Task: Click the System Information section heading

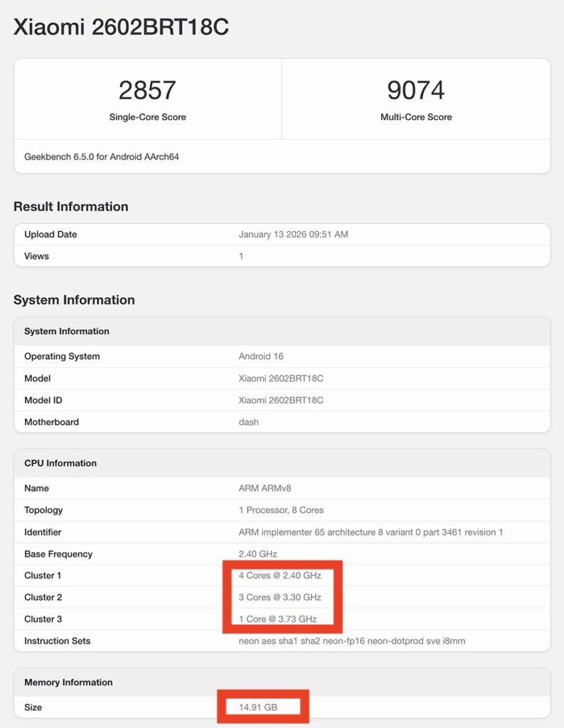Action: [x=74, y=300]
